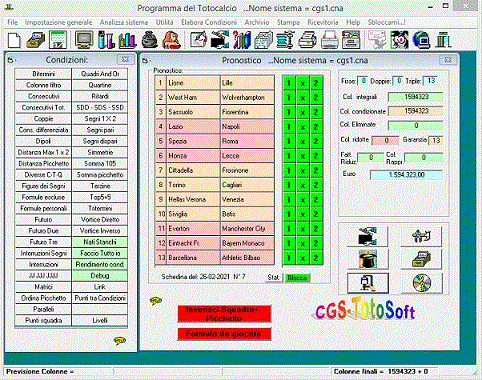Toggle sign 2 for Sassuolo - Fiorentina
The height and width of the screenshot is (380, 482).
pos(316,112)
